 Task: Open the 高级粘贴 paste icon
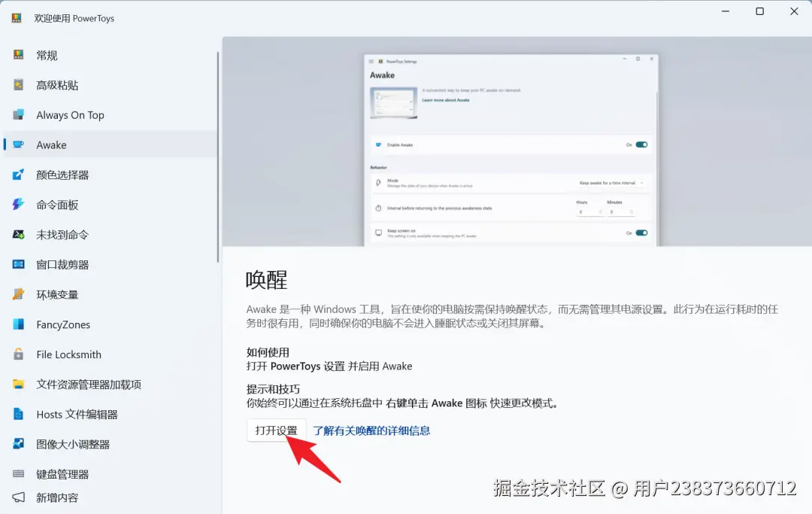(x=18, y=84)
